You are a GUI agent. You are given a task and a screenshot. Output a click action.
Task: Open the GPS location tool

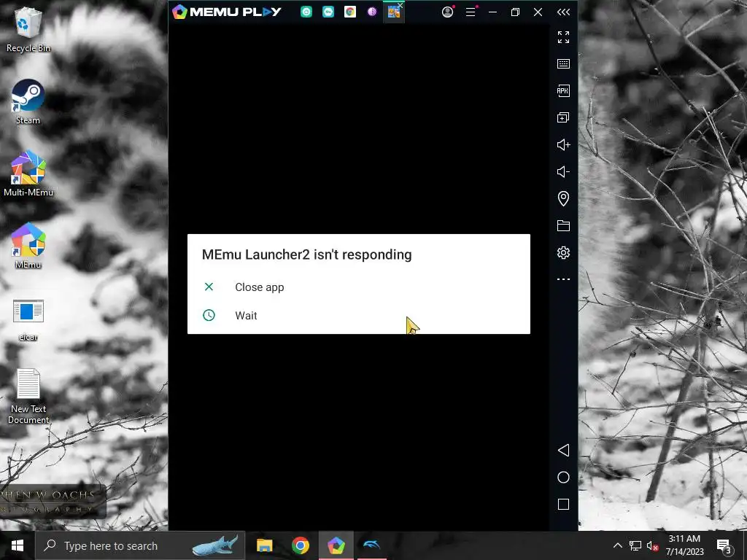(564, 198)
